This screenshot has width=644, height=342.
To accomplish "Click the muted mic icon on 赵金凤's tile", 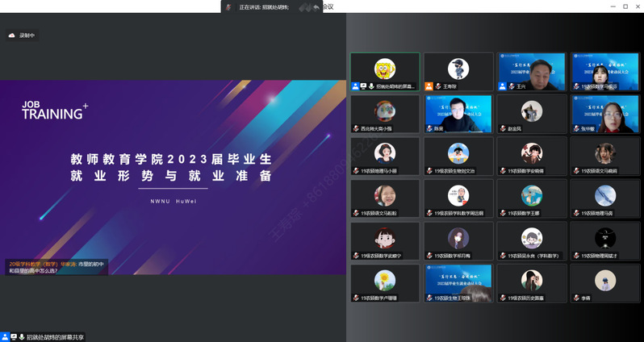I will coord(501,128).
